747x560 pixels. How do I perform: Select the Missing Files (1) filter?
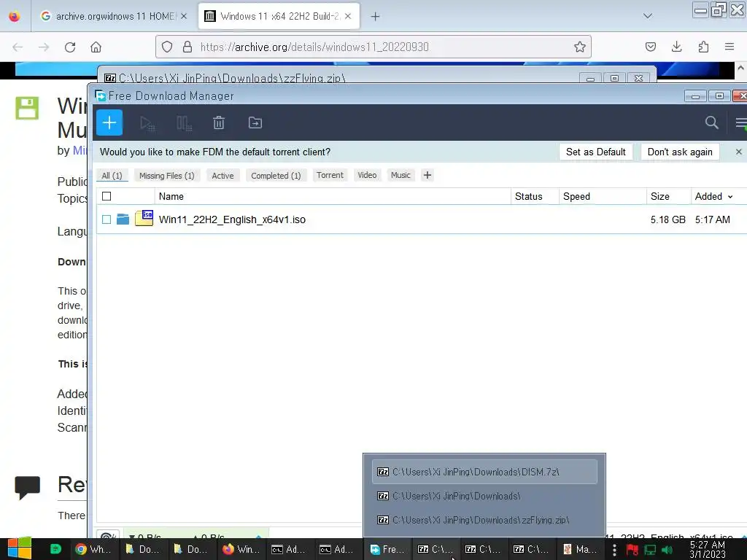[x=167, y=175]
